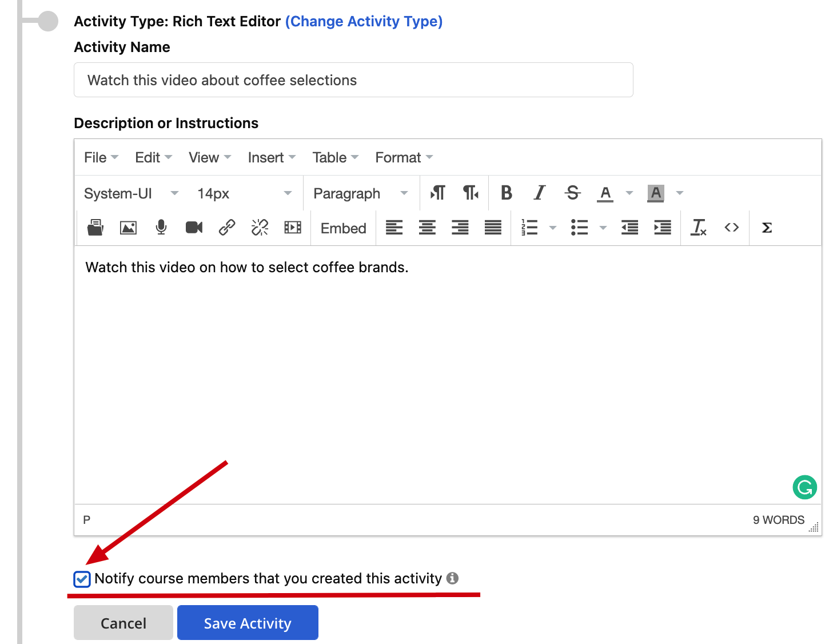Image resolution: width=837 pixels, height=644 pixels.
Task: Click the Embed button
Action: [x=343, y=228]
